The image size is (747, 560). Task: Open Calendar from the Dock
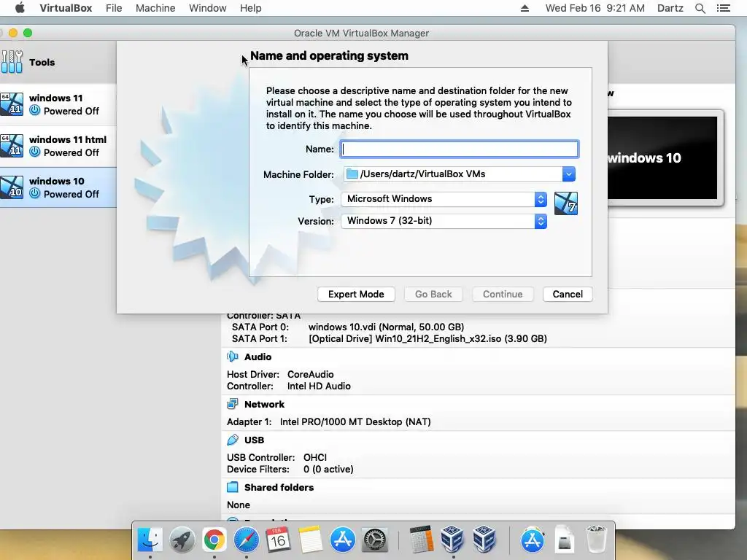click(278, 540)
